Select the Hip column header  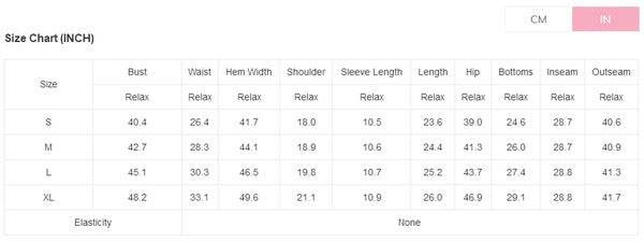pos(473,72)
